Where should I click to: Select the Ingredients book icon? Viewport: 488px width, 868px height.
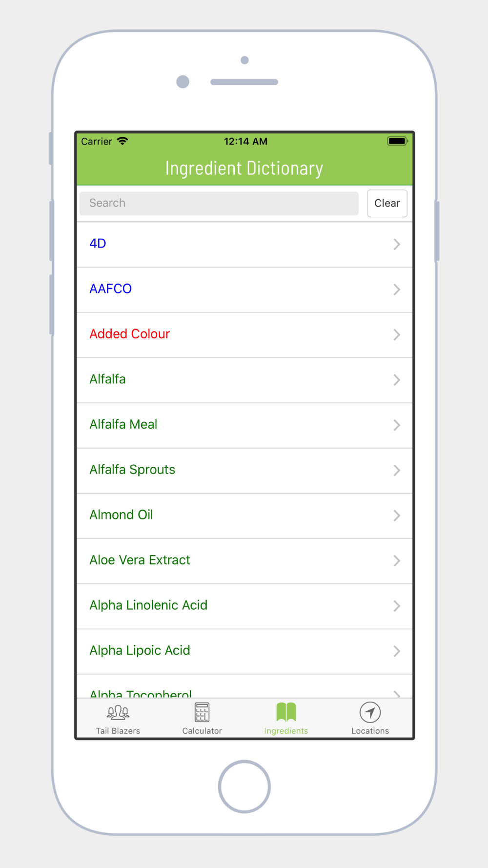coord(286,712)
